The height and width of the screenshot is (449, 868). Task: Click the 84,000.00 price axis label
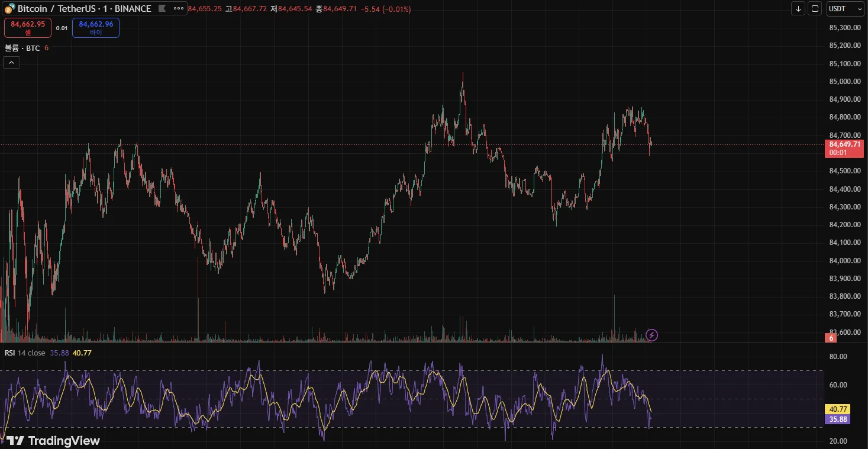844,260
